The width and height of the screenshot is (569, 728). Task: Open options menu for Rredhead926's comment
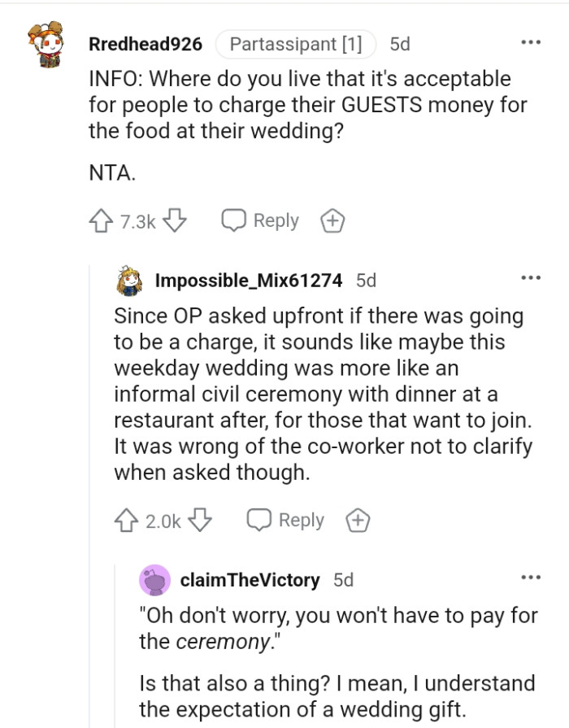point(531,43)
